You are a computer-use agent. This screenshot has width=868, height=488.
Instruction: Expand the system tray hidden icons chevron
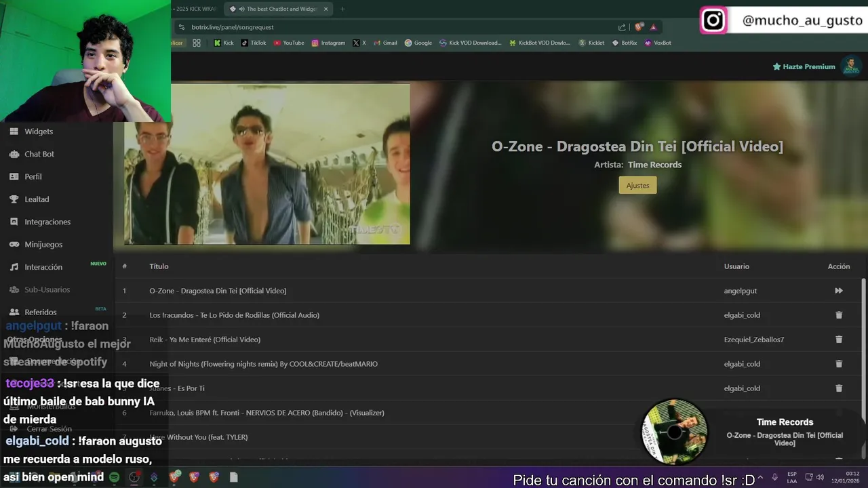pos(760,477)
